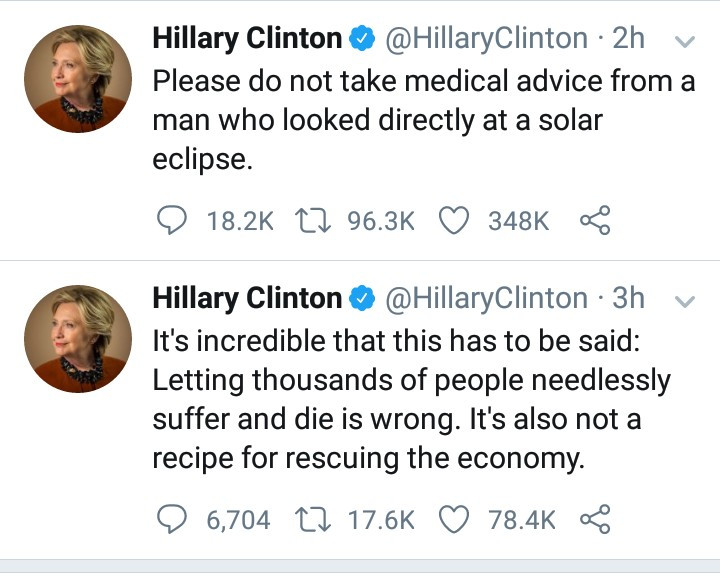This screenshot has width=720, height=576.
Task: Click the @HillaryClinton handle on 3h tweet
Action: click(x=486, y=299)
